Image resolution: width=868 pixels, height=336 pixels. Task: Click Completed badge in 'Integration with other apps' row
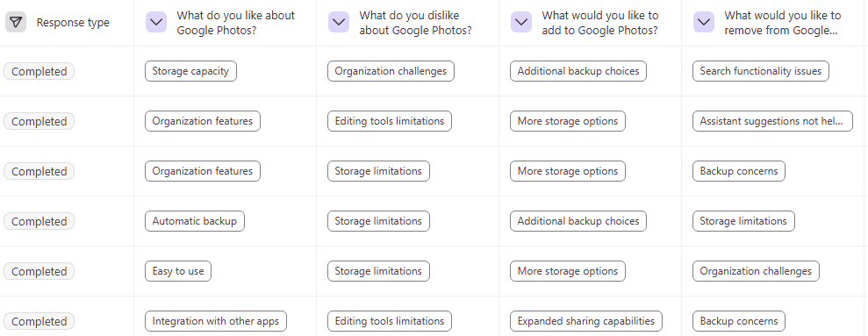[x=39, y=321]
